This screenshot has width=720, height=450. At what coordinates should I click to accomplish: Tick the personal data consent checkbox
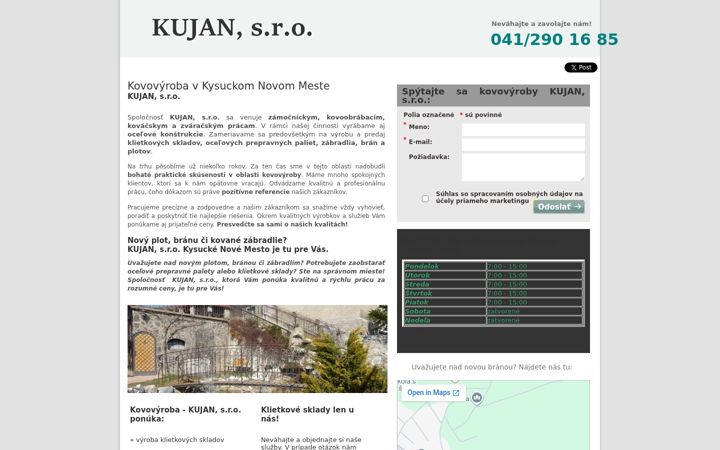(x=425, y=198)
